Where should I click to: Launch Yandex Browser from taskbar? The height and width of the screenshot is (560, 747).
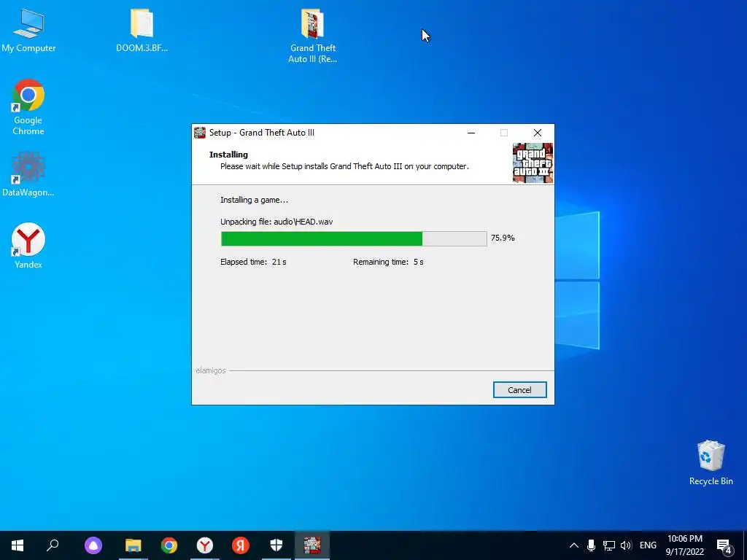click(x=205, y=545)
